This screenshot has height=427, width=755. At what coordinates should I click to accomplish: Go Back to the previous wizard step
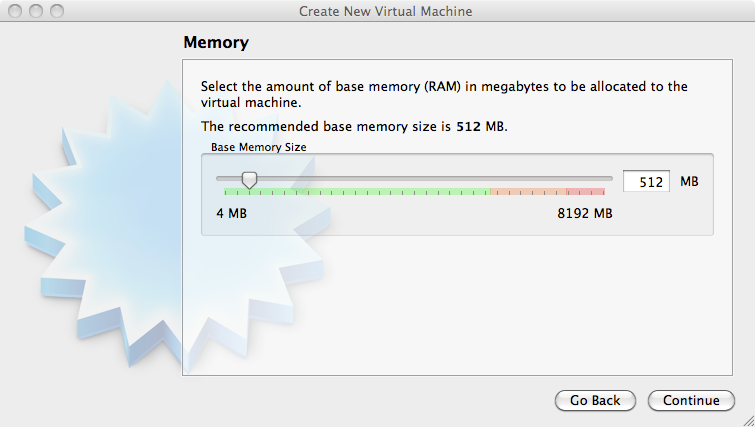[595, 401]
